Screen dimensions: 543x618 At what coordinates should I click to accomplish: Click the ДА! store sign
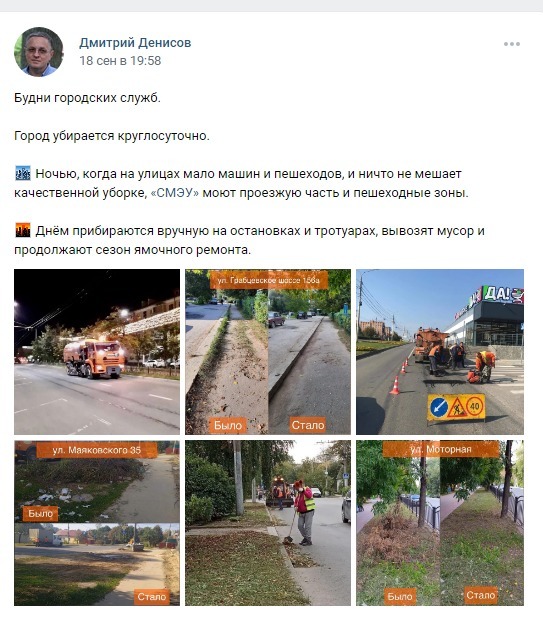pos(497,294)
